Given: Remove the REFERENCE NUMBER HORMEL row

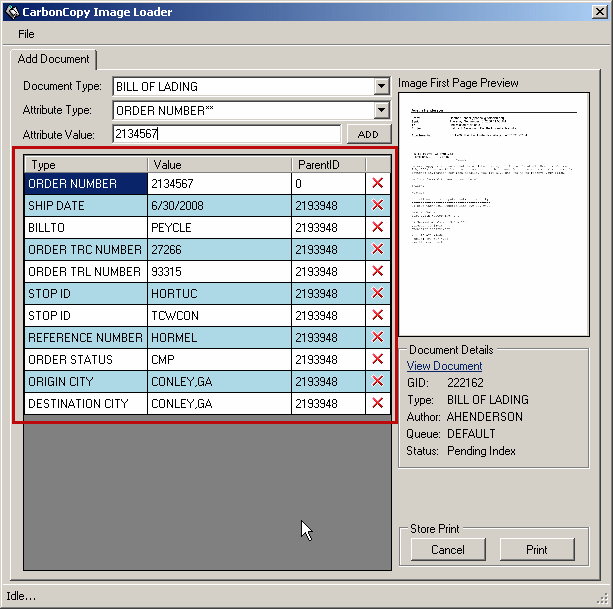Looking at the screenshot, I should [377, 338].
